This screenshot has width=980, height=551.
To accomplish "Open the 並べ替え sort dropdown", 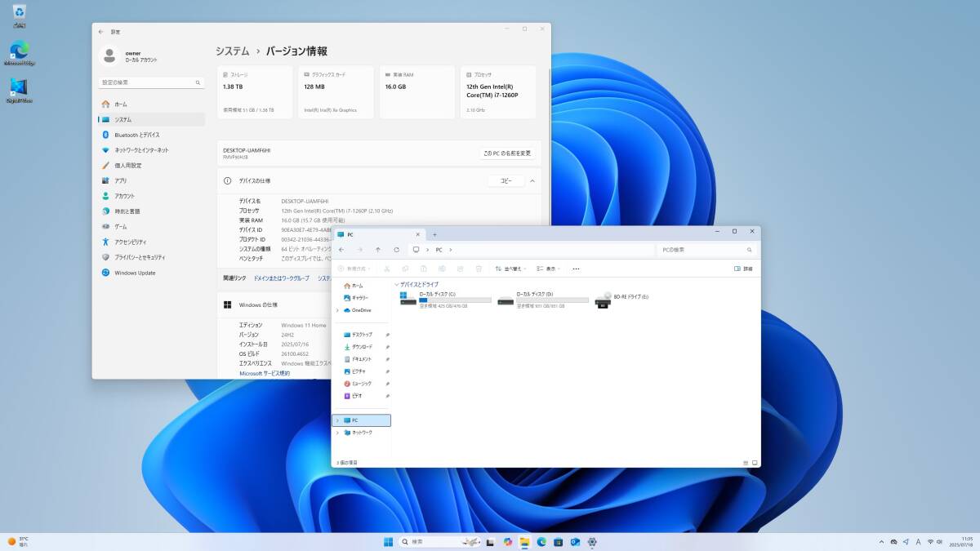I will pos(511,269).
